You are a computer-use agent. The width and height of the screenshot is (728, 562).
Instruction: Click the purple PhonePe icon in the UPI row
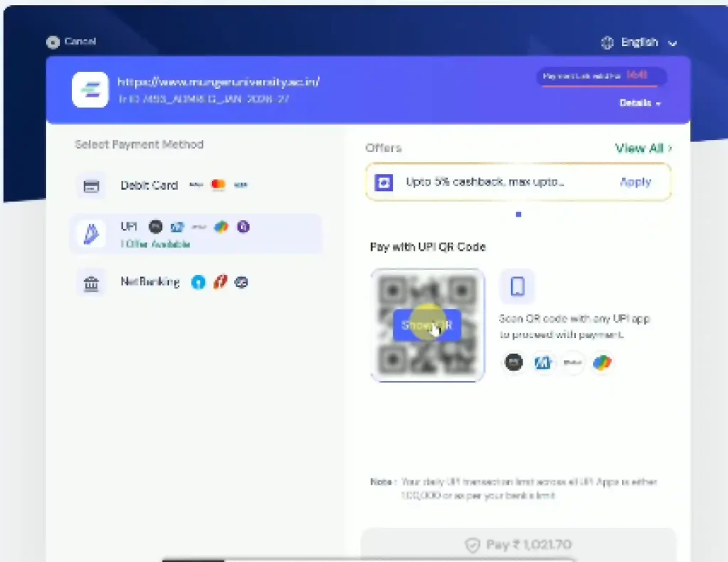243,227
